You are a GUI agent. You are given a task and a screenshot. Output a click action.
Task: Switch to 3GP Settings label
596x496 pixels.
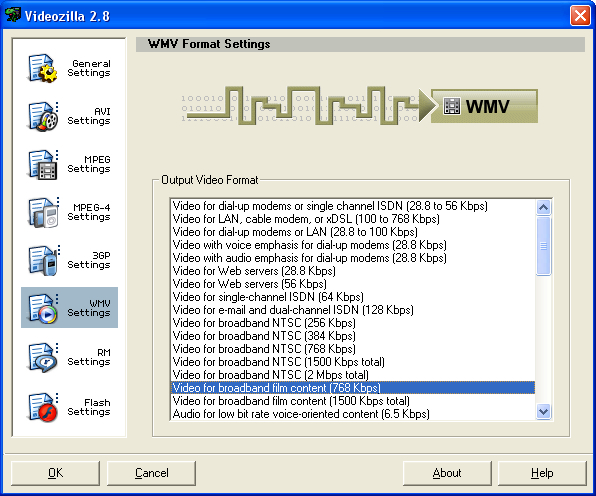[x=89, y=260]
